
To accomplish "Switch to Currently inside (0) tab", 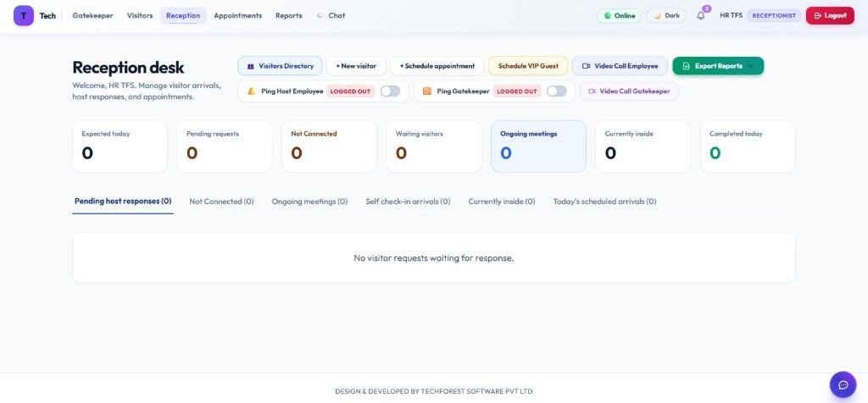I will point(502,201).
